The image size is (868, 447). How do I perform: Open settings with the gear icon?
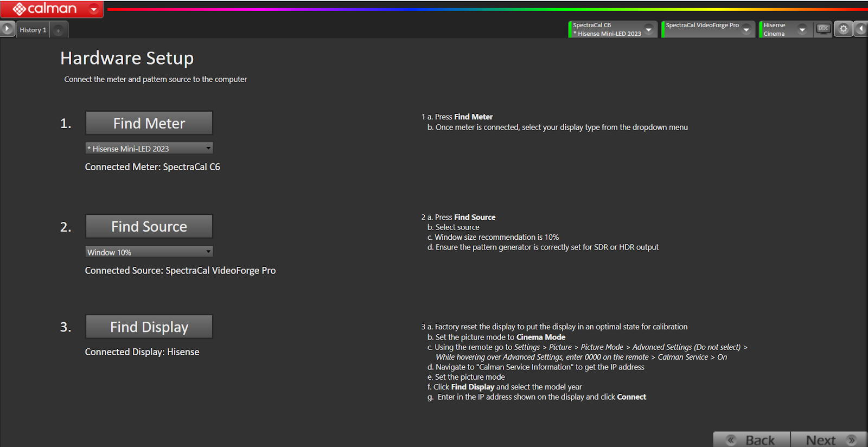tap(843, 29)
